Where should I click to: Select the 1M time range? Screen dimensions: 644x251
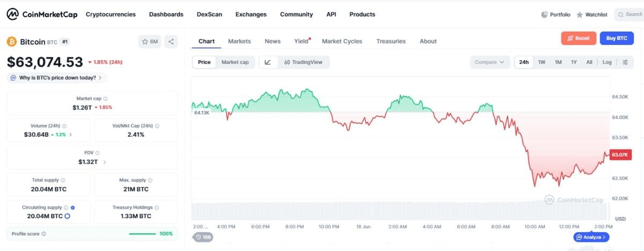[558, 62]
